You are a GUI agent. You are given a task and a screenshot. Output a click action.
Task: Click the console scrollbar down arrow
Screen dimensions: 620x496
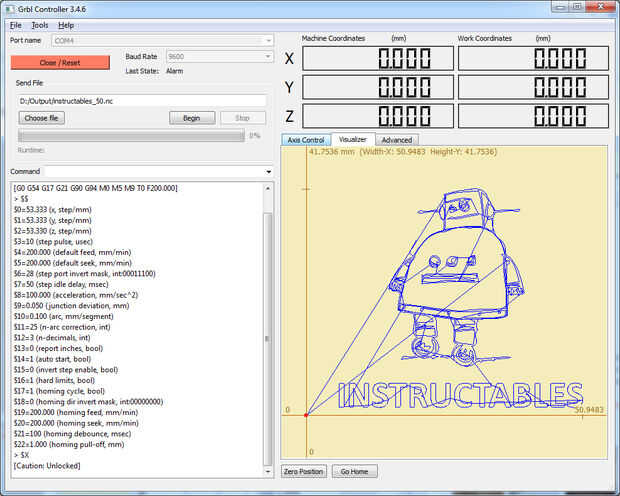click(x=268, y=471)
